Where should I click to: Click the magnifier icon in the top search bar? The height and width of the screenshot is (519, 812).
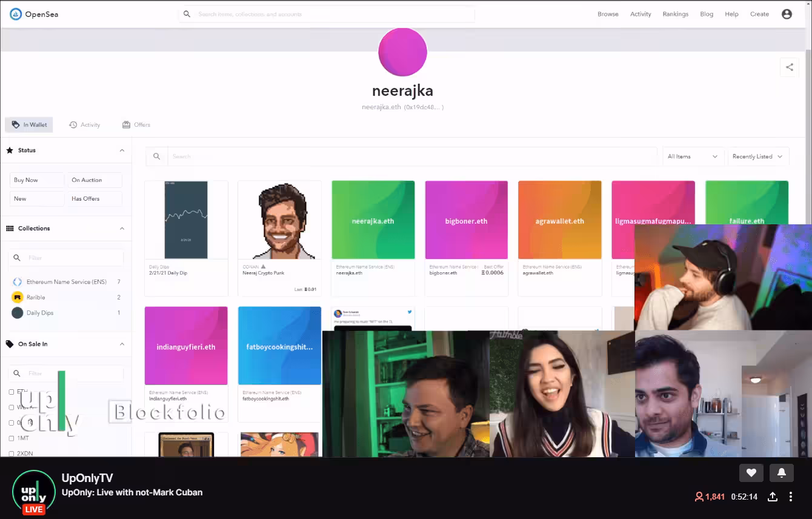click(x=187, y=14)
